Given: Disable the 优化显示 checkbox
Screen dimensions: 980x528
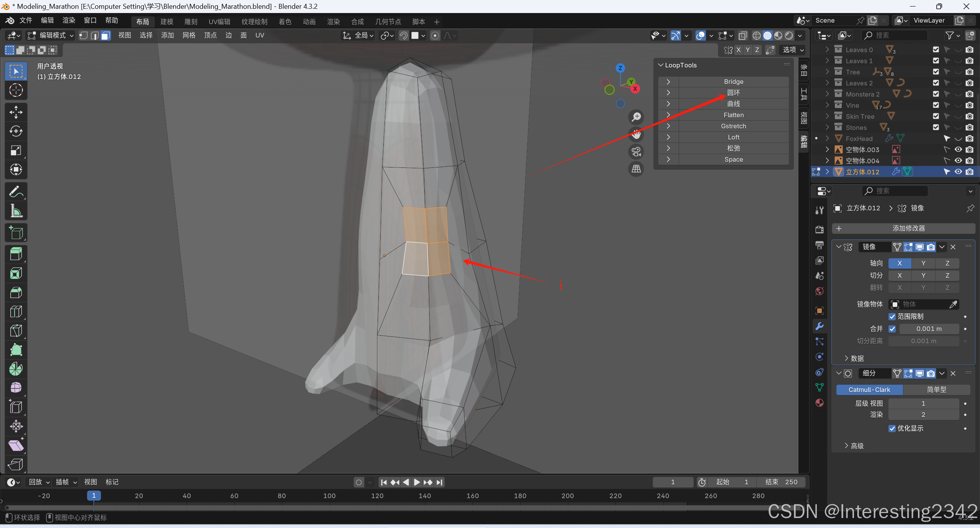Looking at the screenshot, I should [x=892, y=428].
